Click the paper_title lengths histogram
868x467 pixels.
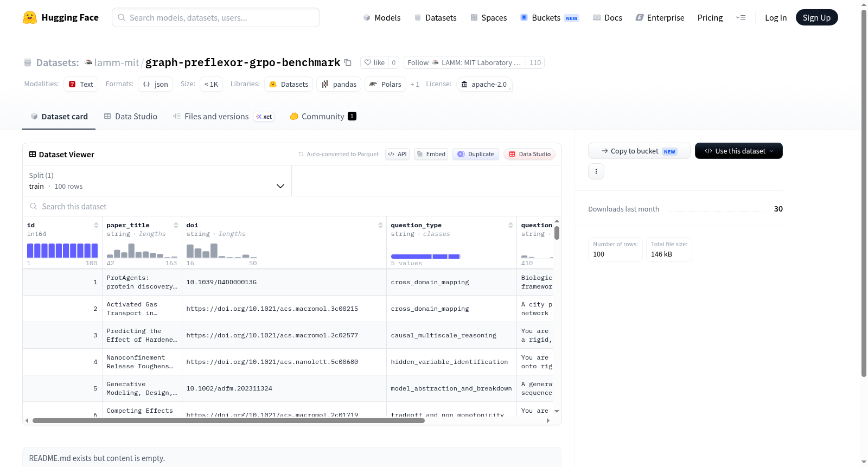(x=142, y=251)
